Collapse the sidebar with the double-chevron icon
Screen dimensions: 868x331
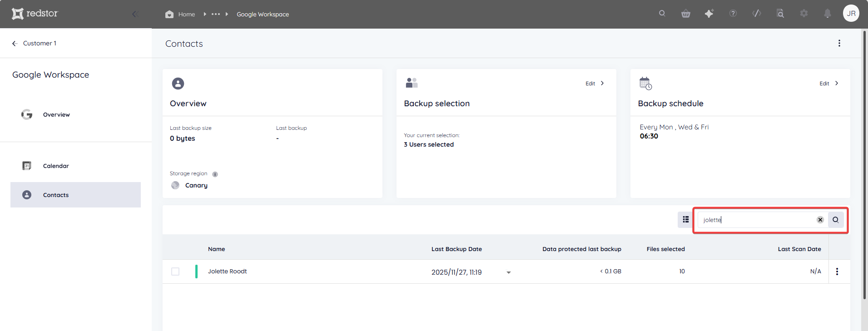coord(135,14)
